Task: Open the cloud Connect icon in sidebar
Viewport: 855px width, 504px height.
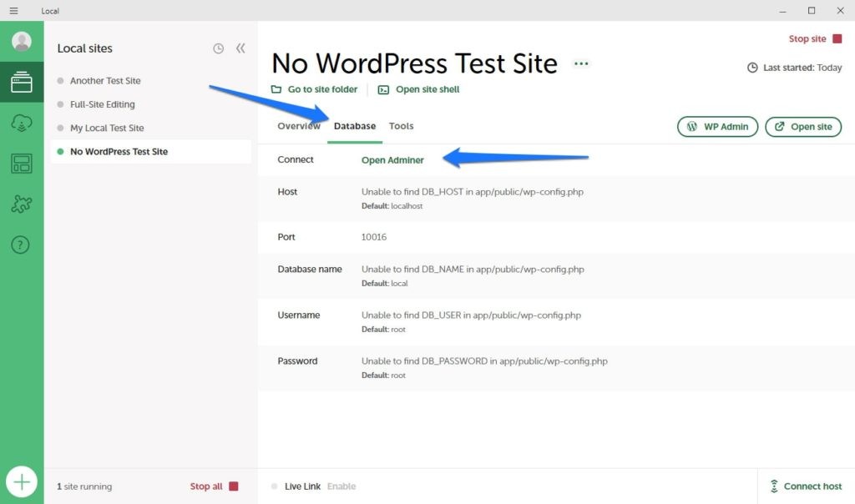Action: coord(22,123)
